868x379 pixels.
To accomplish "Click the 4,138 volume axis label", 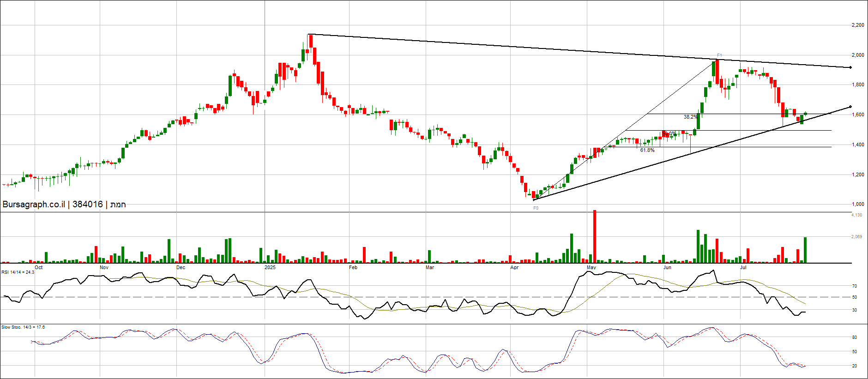I will click(x=856, y=215).
